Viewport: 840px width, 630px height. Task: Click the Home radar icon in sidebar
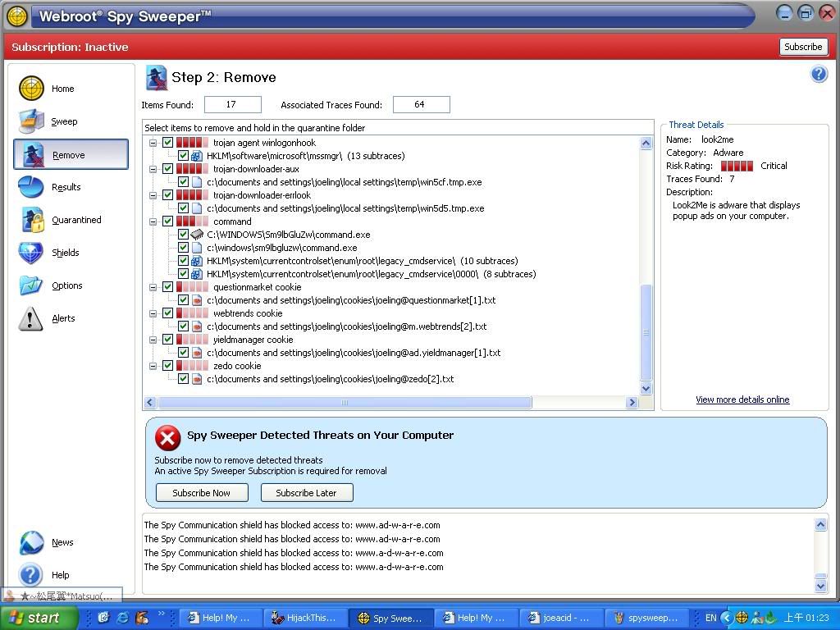[31, 89]
